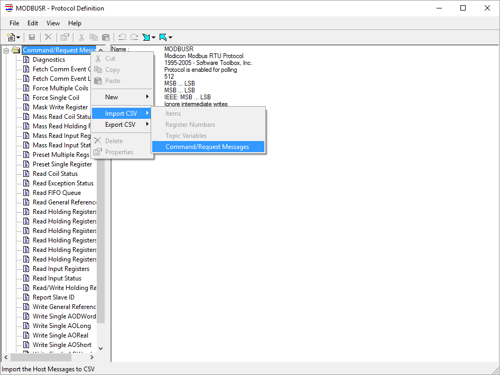Select the Read Exception Status message
Viewport: 500px width, 375px height.
(63, 183)
